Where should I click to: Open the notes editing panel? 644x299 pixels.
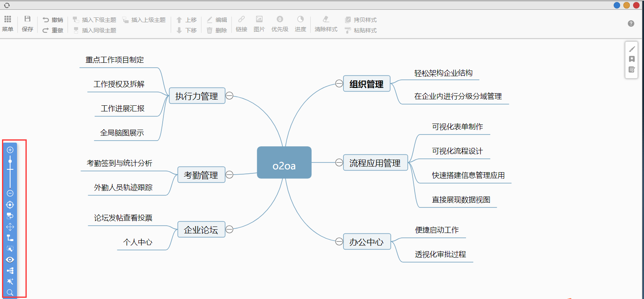click(632, 70)
